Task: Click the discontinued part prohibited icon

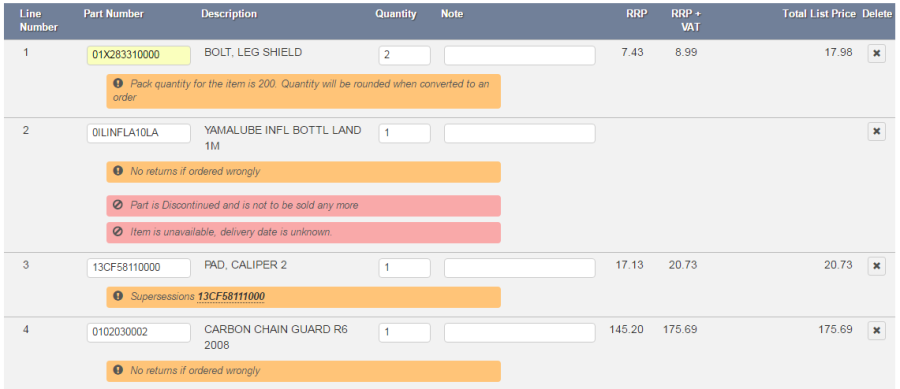Action: tap(118, 205)
